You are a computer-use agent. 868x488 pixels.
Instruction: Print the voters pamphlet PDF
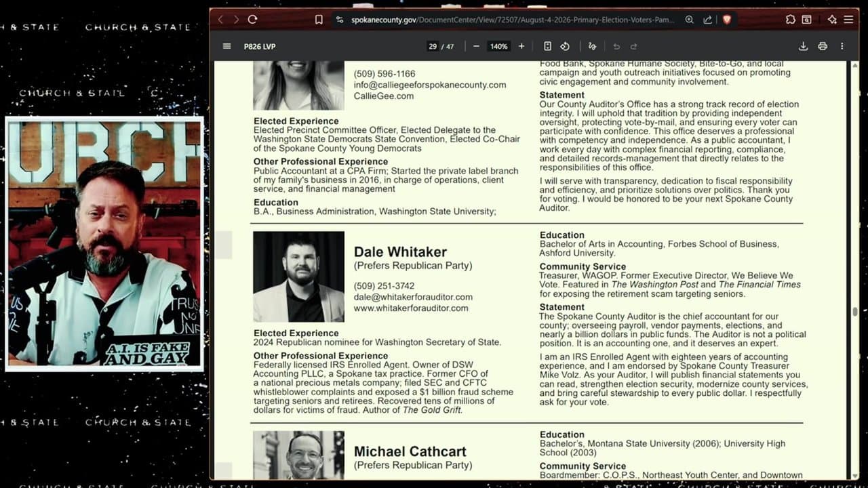[823, 46]
